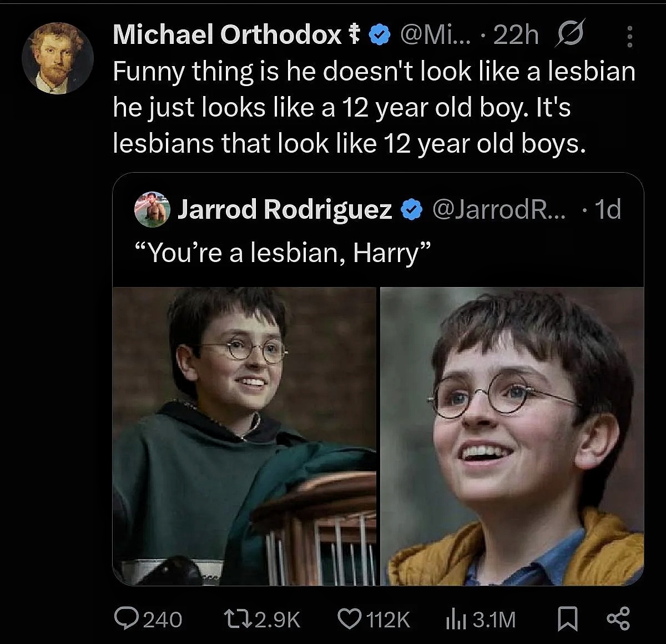
Task: Click the Michael Orthodox display name
Action: (227, 35)
